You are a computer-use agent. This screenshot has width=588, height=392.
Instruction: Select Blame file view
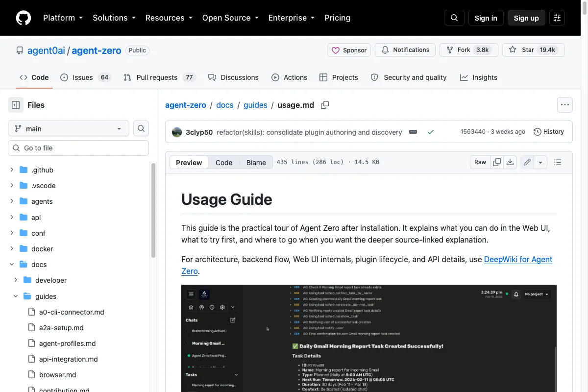coord(256,163)
